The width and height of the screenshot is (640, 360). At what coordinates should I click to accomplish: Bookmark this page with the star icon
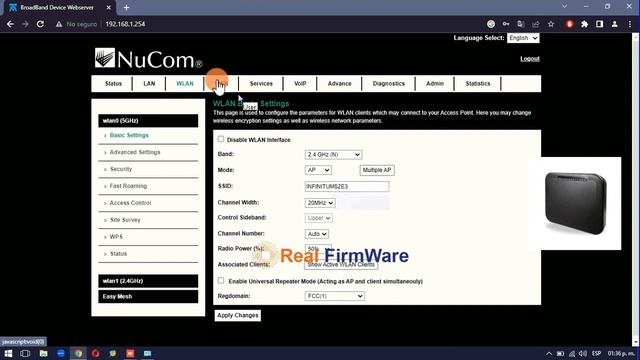(x=551, y=24)
